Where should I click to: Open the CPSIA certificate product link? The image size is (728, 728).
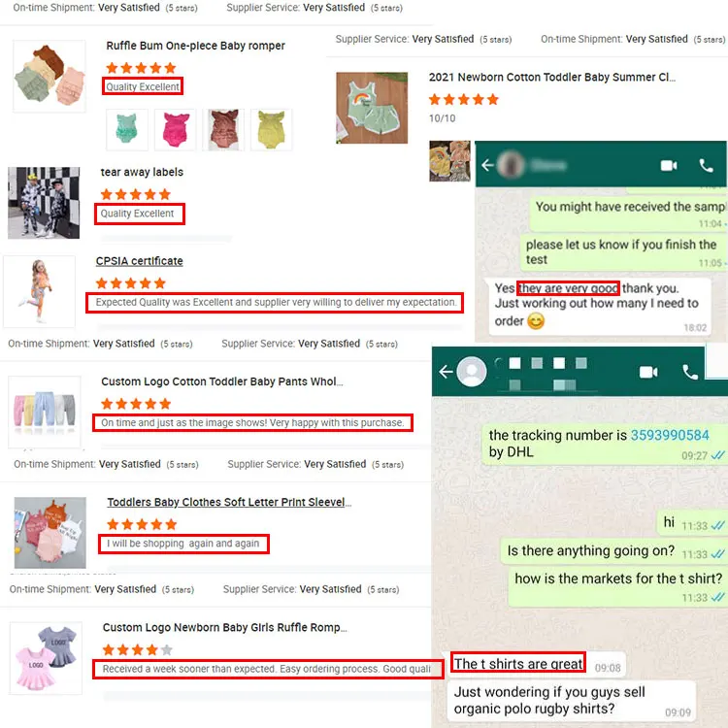[x=139, y=261]
